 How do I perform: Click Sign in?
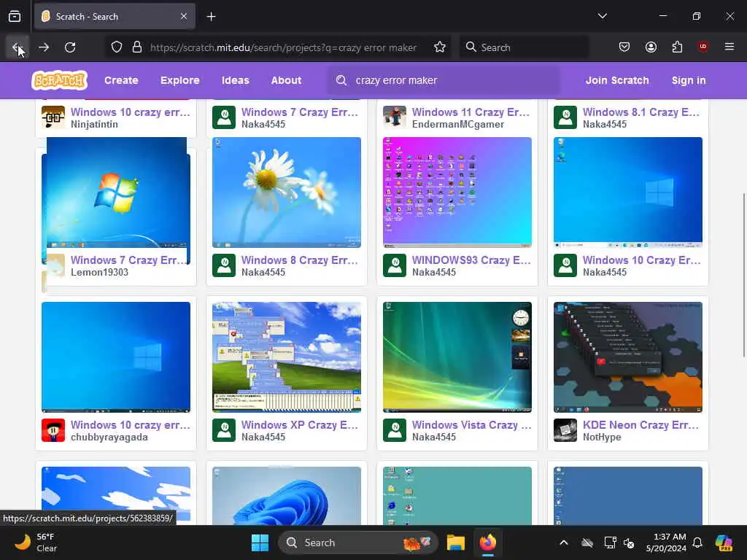[x=689, y=80]
